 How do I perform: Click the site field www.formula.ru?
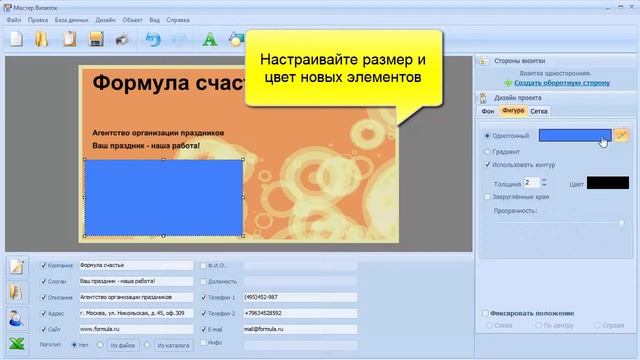click(x=136, y=329)
